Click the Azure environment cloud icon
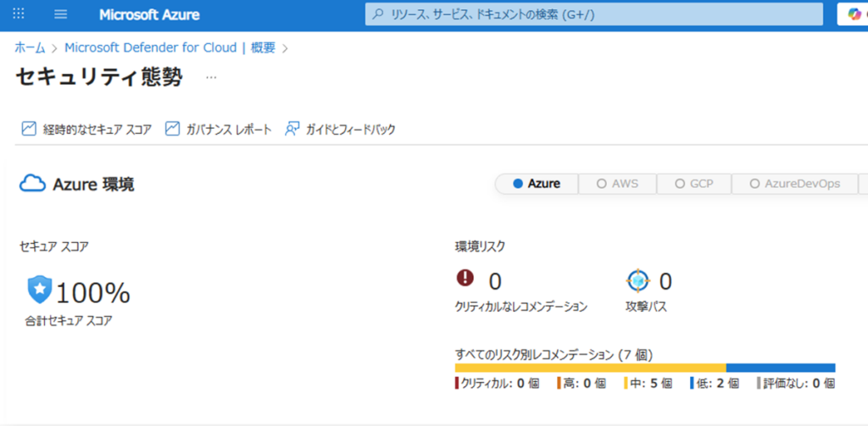Viewport: 868px width, 426px height. click(x=32, y=184)
